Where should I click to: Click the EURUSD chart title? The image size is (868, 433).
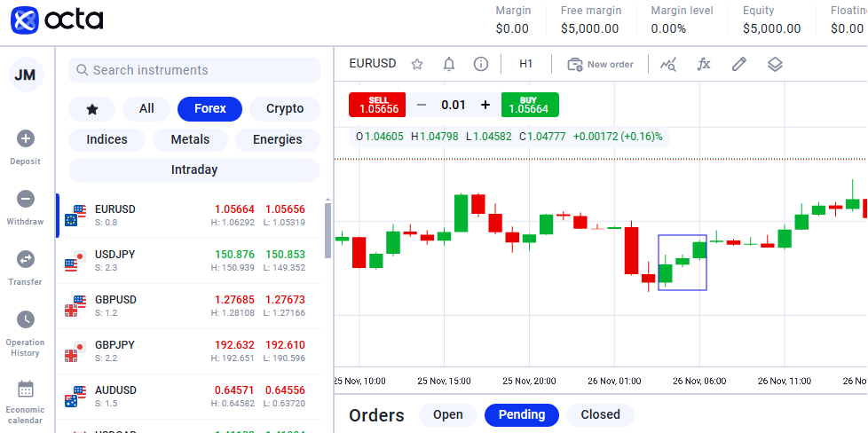point(373,64)
